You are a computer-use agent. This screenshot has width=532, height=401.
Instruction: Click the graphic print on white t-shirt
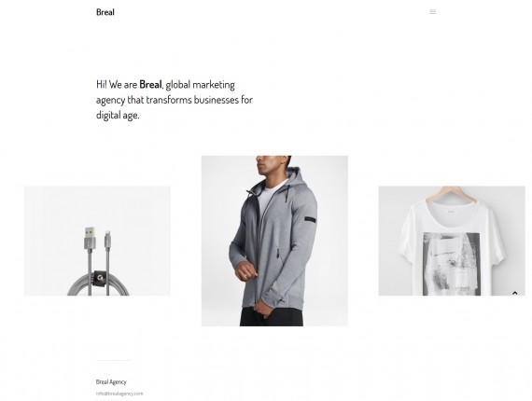pyautogui.click(x=451, y=264)
